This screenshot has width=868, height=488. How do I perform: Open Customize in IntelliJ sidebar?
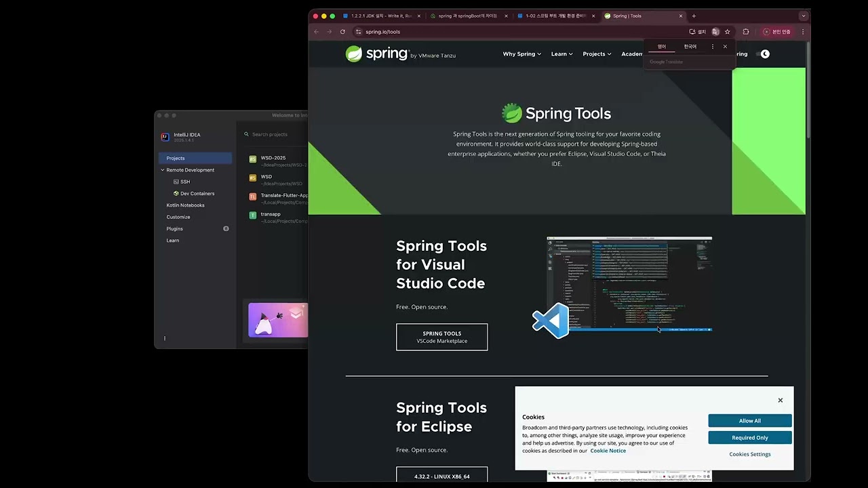[x=178, y=217]
